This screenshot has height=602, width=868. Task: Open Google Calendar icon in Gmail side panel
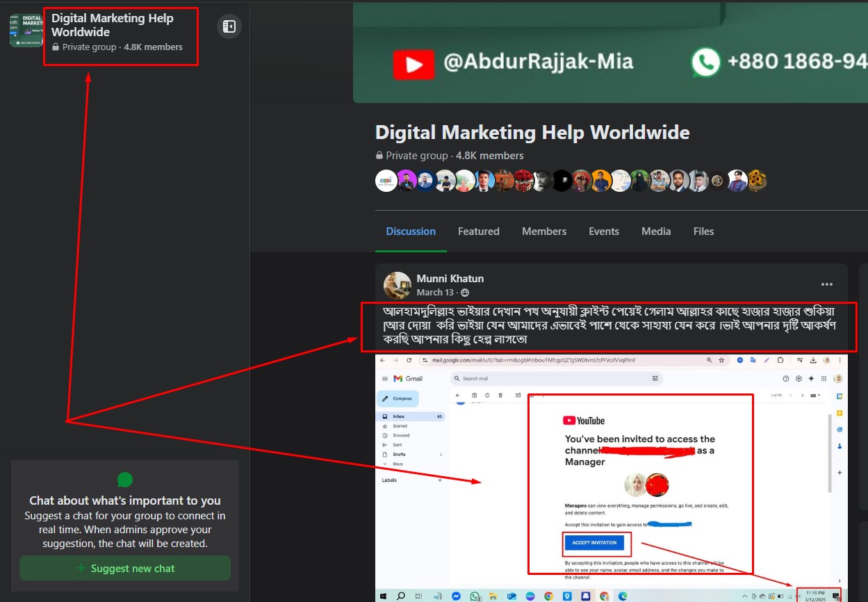840,396
